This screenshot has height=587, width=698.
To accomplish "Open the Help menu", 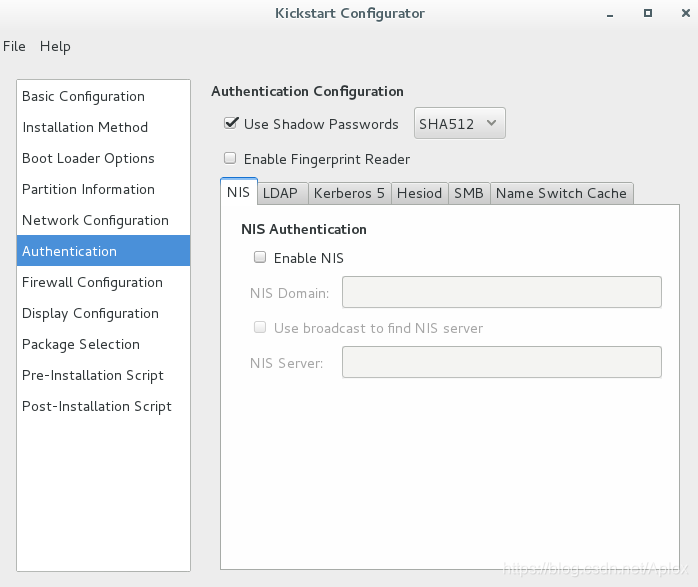I will [55, 46].
